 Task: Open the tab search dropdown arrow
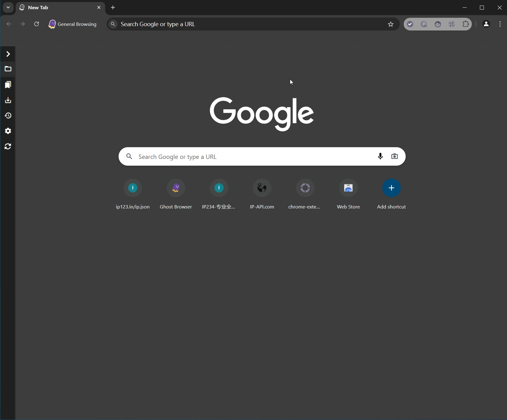point(8,7)
